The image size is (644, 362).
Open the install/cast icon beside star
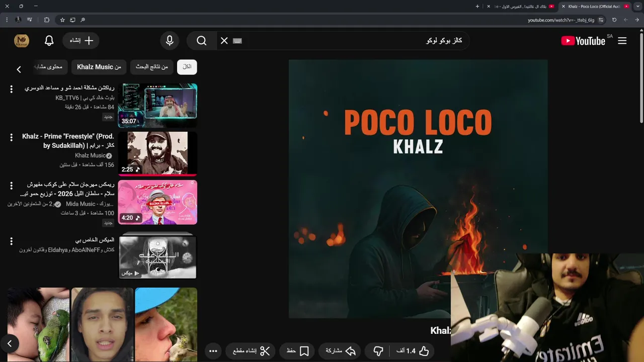(x=72, y=20)
